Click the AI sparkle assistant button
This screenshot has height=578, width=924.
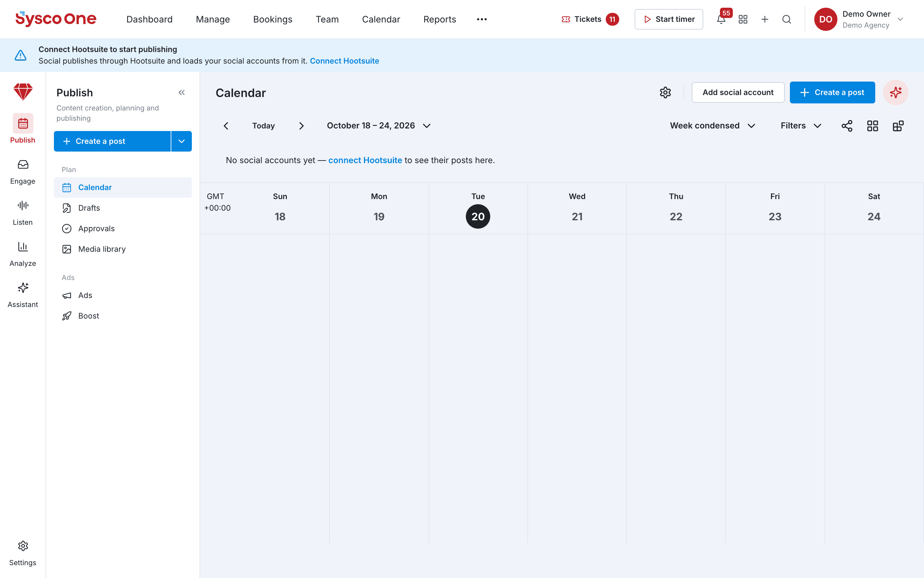pos(895,92)
